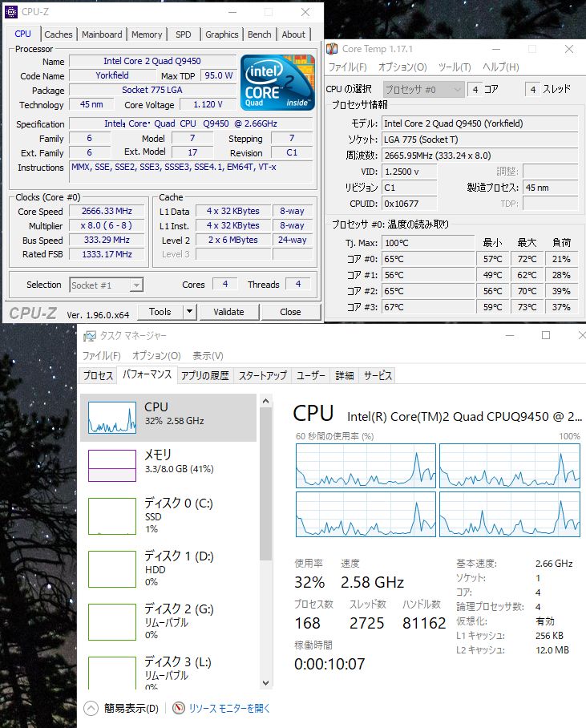Screen dimensions: 586x728
Task: Open ファイル(F) menu in Task Manager
Action: tap(101, 356)
